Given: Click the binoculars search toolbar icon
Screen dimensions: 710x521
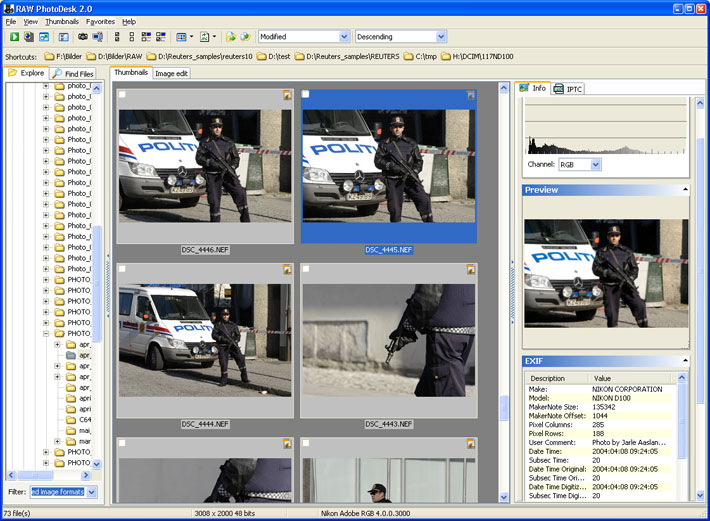Looking at the screenshot, I should click(x=83, y=37).
